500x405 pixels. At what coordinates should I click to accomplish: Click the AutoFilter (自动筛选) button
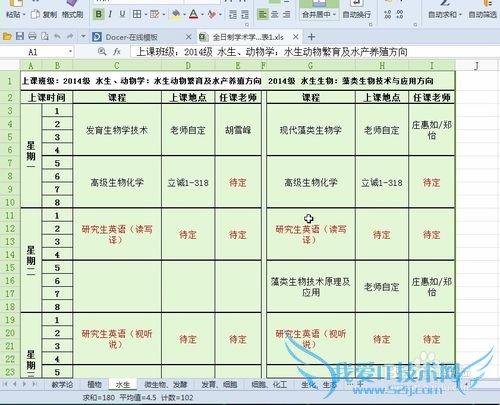(482, 15)
